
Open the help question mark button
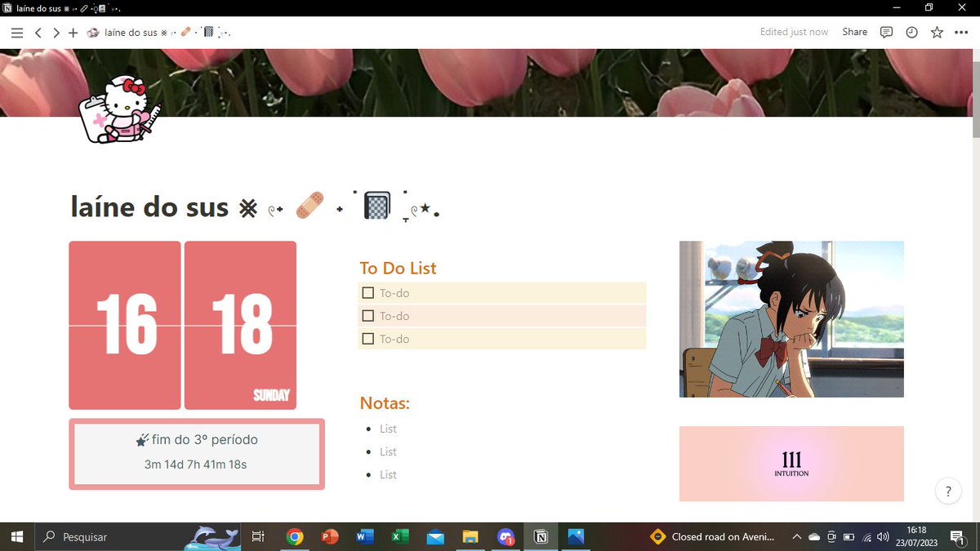948,491
